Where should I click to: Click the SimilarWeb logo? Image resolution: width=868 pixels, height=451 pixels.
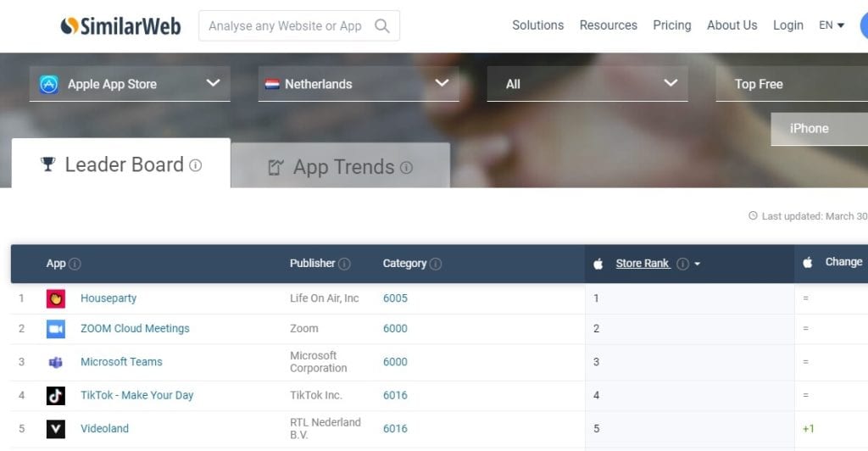(120, 26)
